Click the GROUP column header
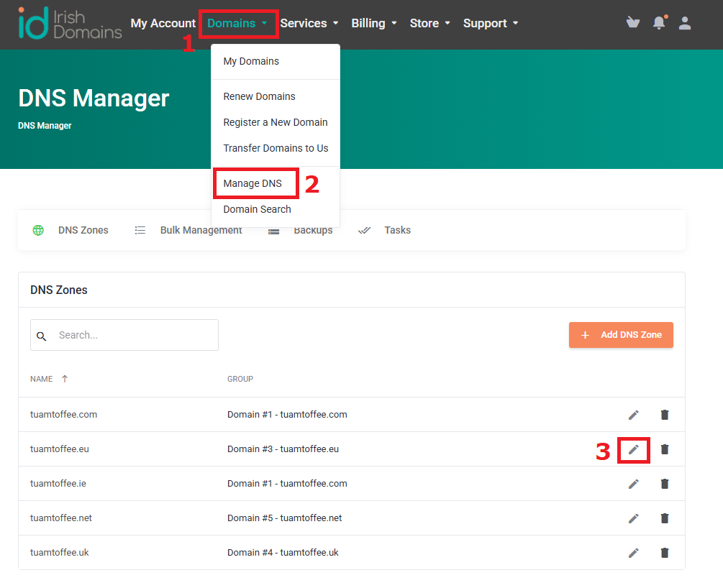 tap(240, 379)
